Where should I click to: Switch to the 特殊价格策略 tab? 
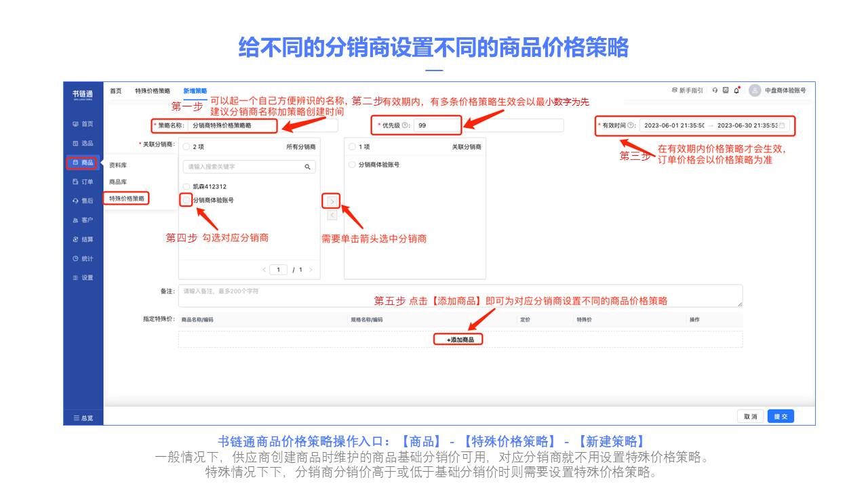coord(153,91)
